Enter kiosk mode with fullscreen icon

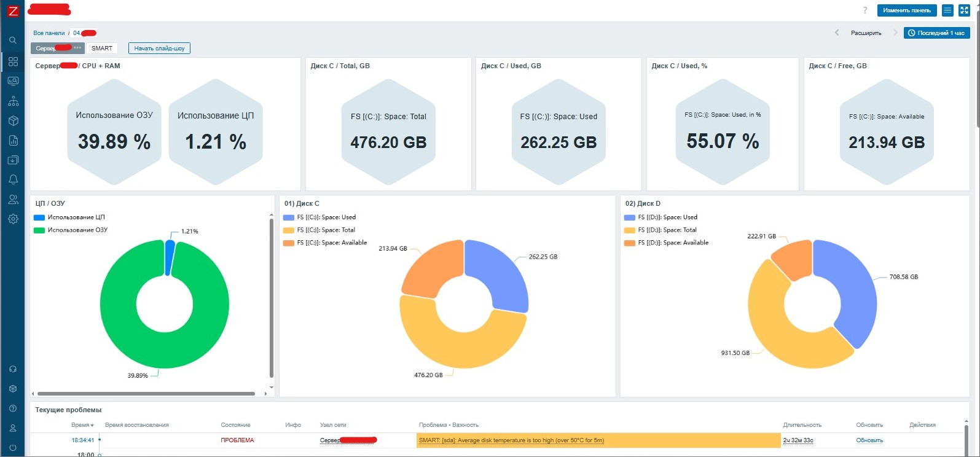[964, 10]
